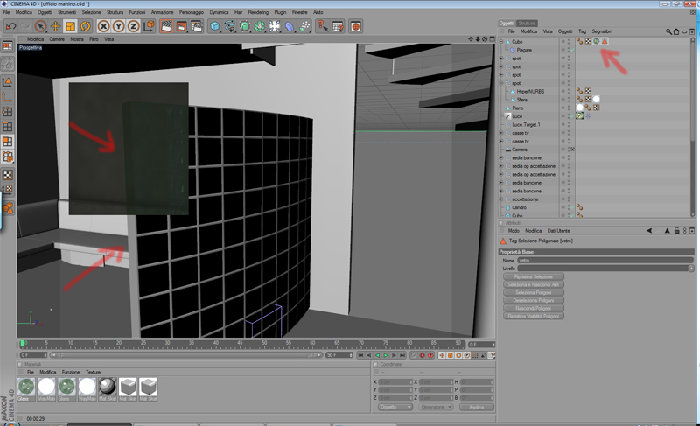Select the Scale tool in top toolbar
Image resolution: width=700 pixels, height=426 pixels.
coord(70,26)
